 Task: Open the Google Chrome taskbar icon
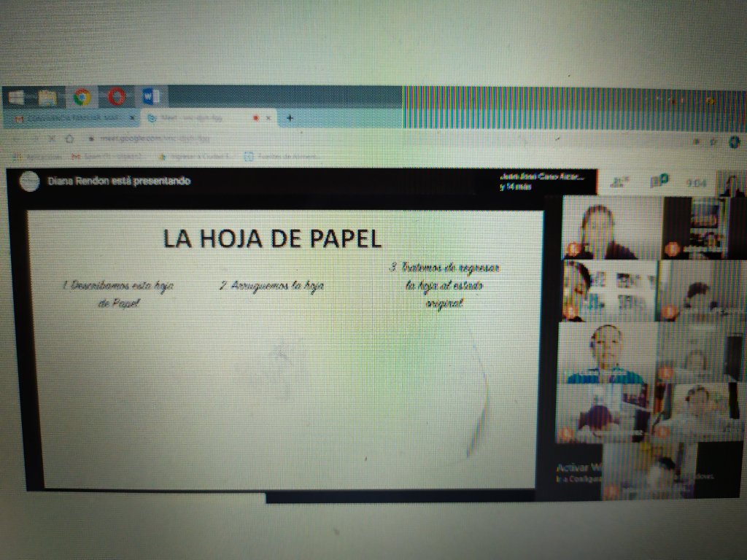(x=82, y=97)
